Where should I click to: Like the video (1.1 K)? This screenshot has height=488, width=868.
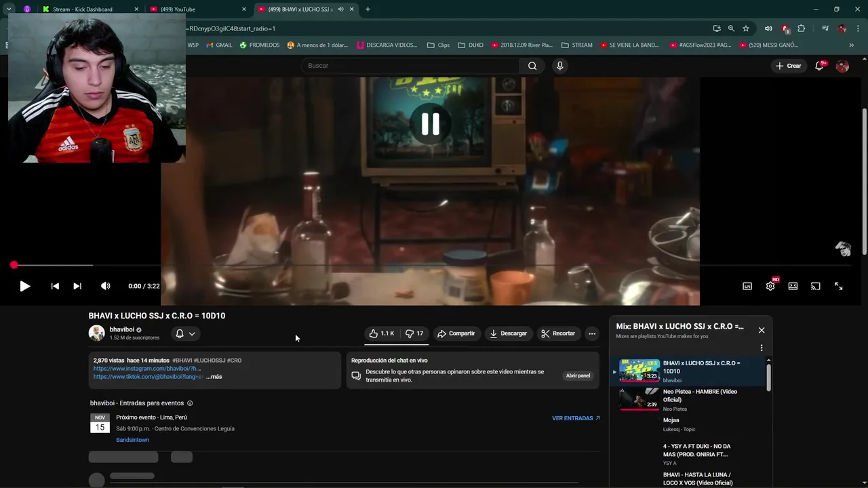coord(382,333)
